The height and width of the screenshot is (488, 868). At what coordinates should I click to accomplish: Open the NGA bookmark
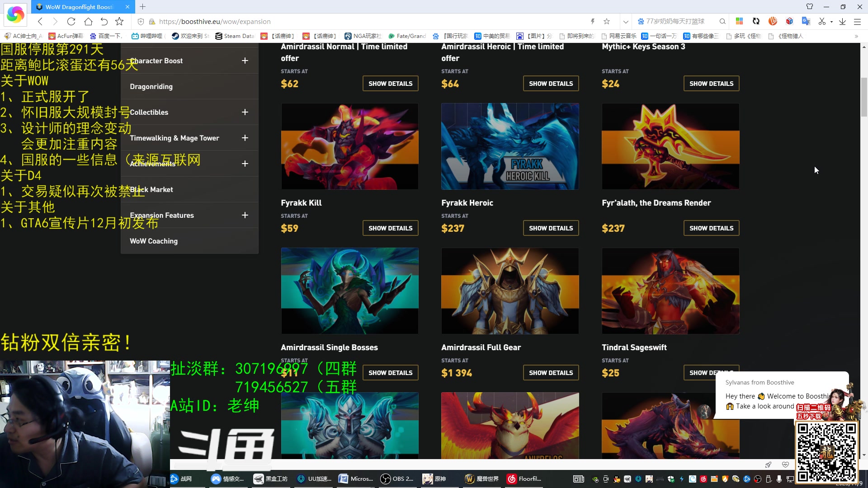click(363, 36)
